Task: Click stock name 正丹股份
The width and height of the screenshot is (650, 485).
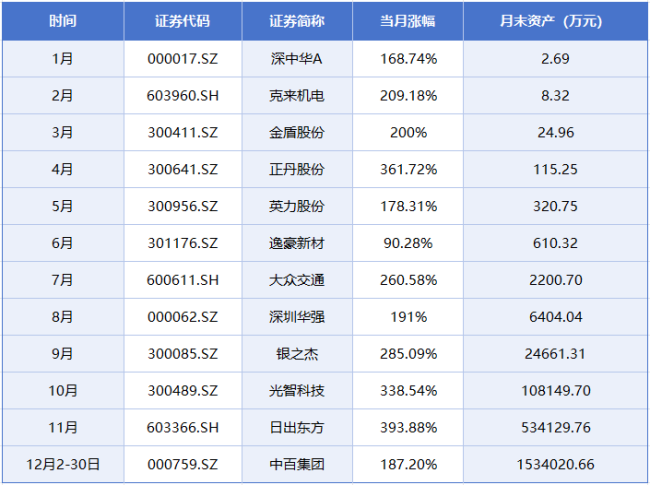Action: [297, 170]
